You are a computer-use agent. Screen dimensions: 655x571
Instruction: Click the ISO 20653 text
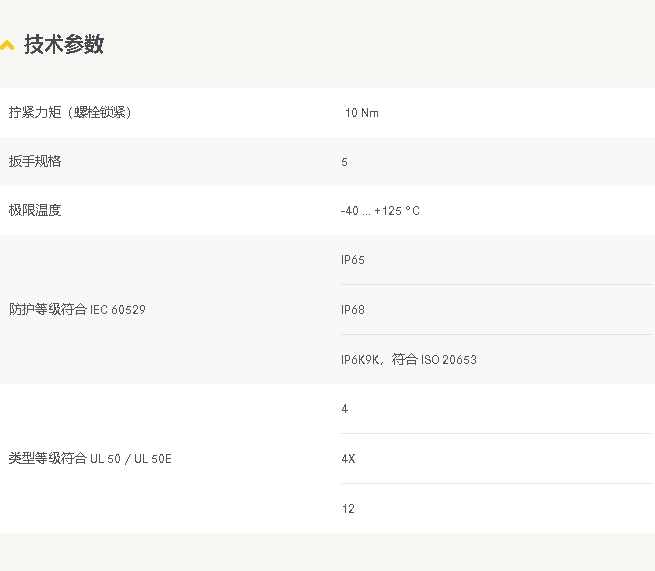tap(449, 360)
